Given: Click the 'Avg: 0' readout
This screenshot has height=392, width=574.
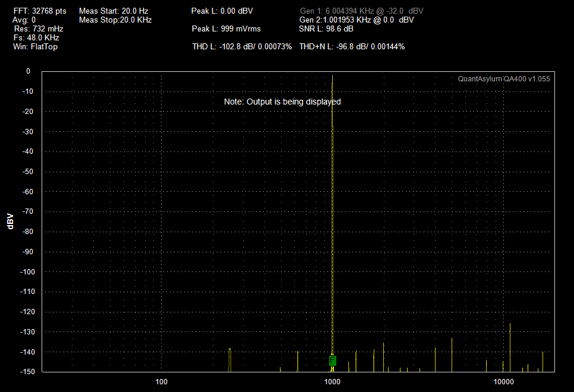Looking at the screenshot, I should 24,20.
